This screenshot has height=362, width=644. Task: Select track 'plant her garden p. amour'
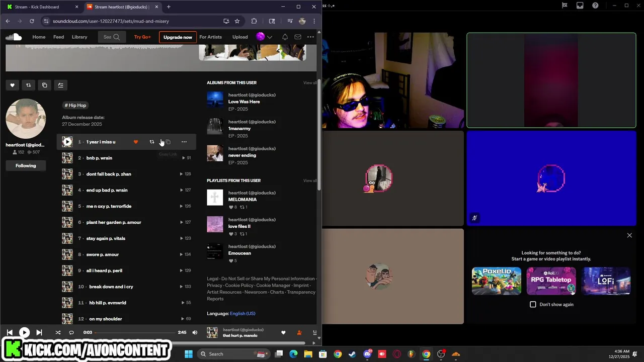tap(114, 222)
